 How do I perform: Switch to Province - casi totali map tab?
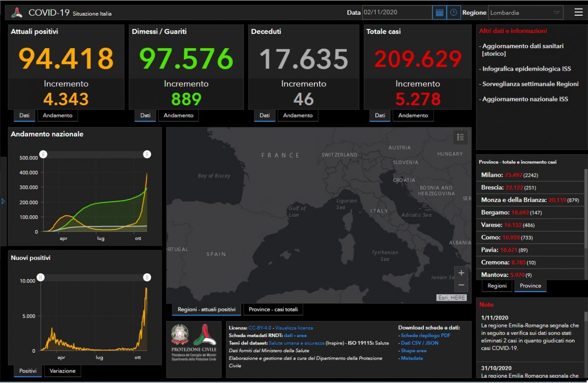coord(273,310)
